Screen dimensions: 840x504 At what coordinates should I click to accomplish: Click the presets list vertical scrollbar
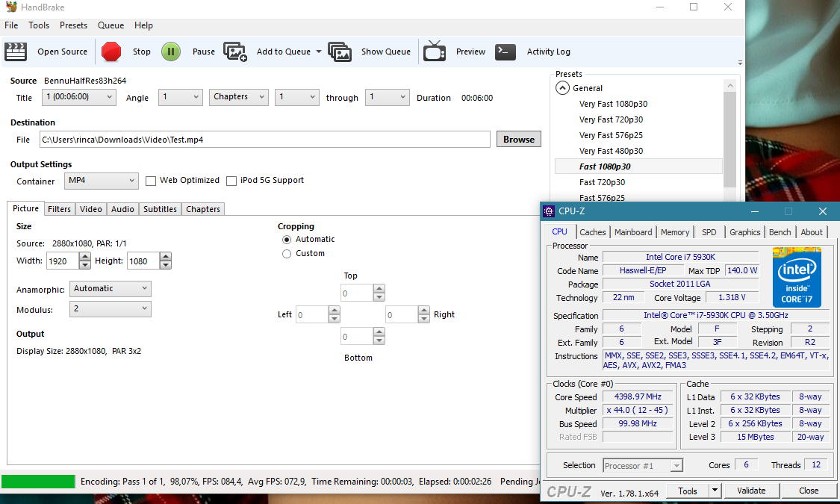pos(729,140)
